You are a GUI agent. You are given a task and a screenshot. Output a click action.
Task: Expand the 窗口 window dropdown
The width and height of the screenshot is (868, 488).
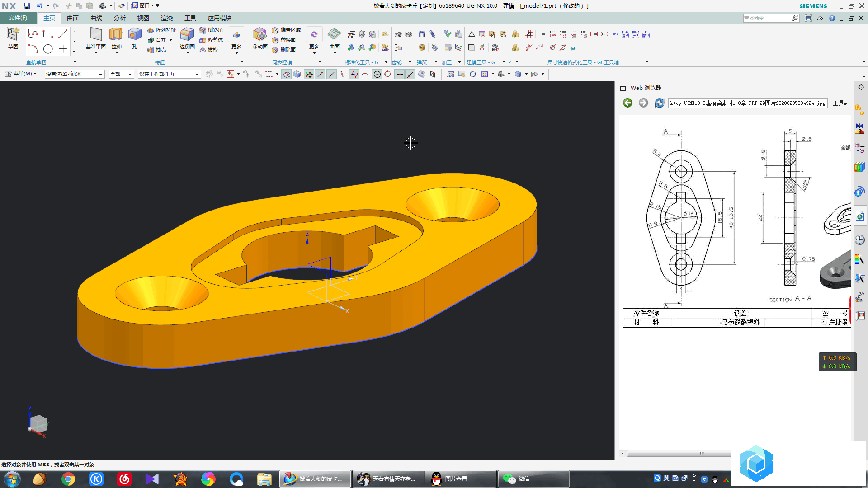click(146, 6)
